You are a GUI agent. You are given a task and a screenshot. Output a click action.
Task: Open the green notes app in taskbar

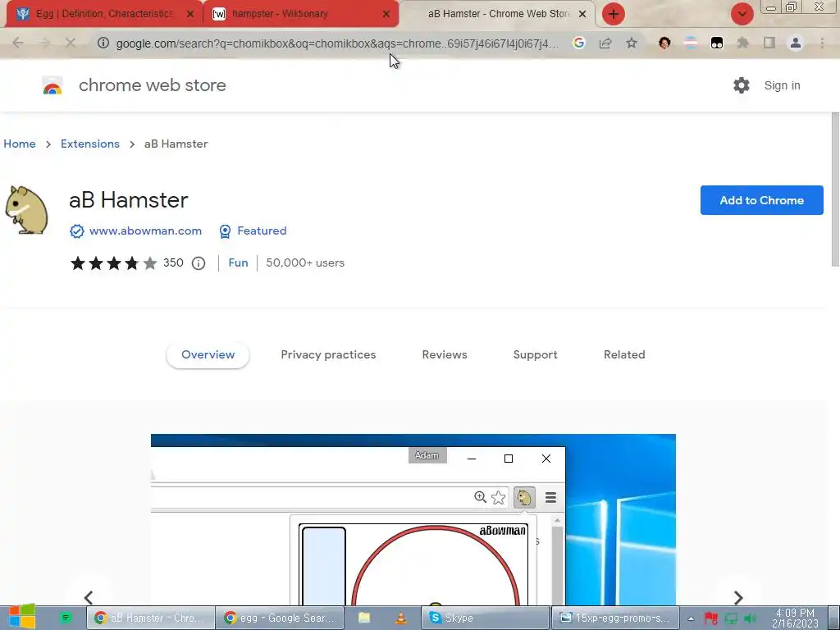[x=66, y=619]
